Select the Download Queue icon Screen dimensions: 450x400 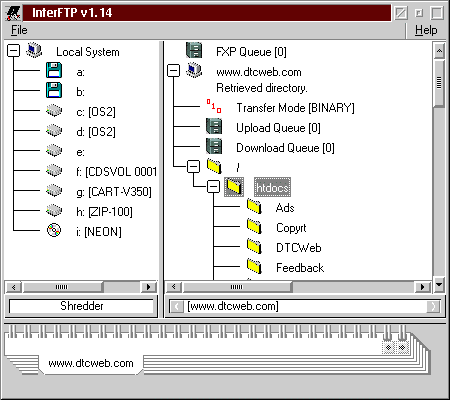click(x=214, y=147)
